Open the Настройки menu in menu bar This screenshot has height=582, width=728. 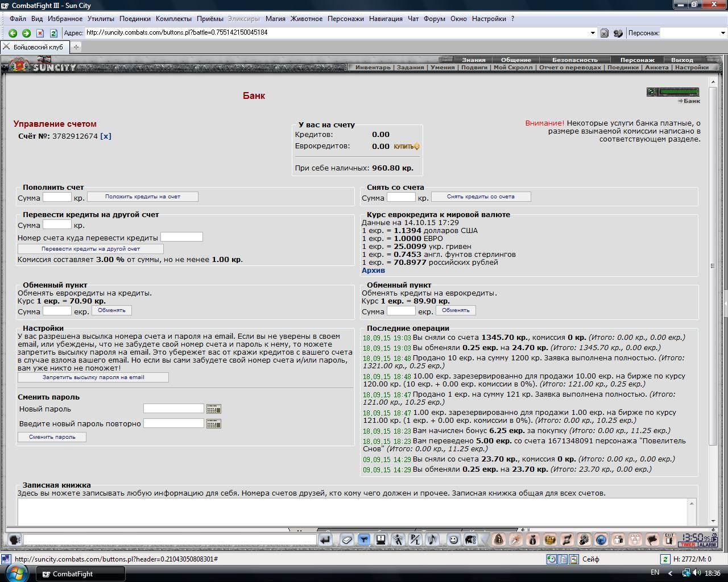click(x=489, y=19)
